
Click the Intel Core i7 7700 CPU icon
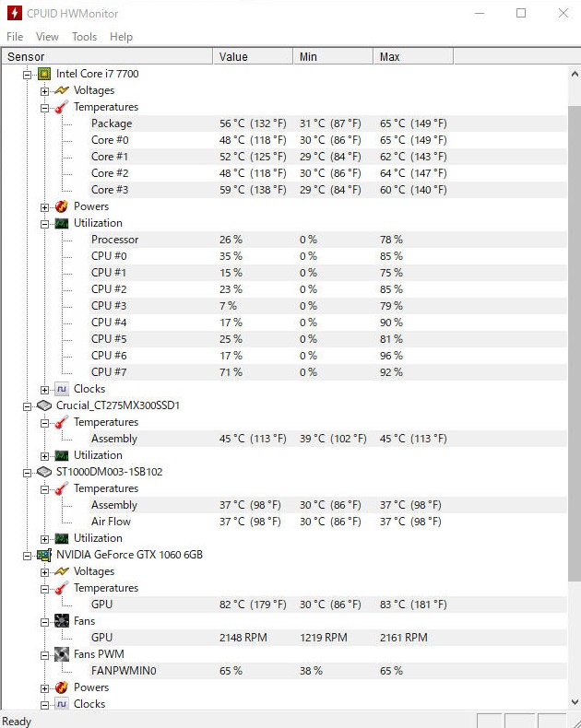tap(44, 74)
